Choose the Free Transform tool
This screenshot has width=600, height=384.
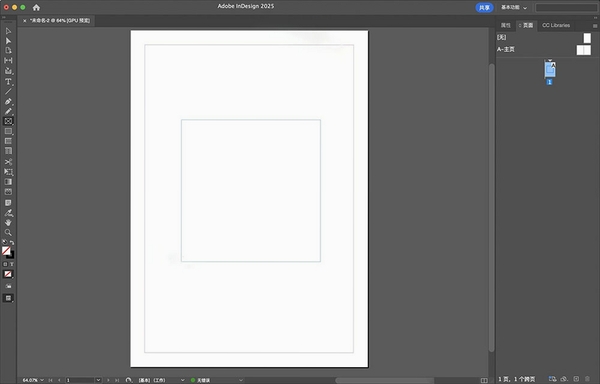point(8,172)
